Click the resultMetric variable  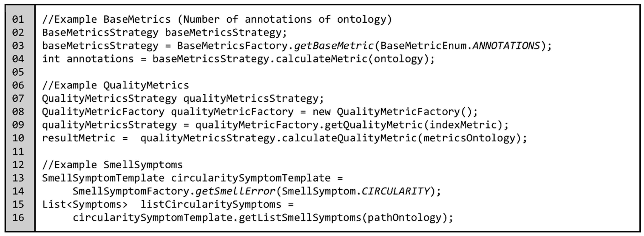[x=79, y=138]
